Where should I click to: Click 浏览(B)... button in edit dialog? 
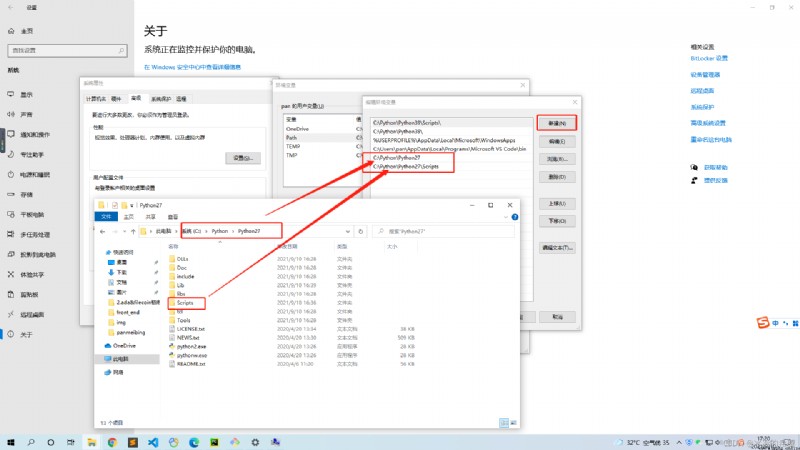point(557,159)
